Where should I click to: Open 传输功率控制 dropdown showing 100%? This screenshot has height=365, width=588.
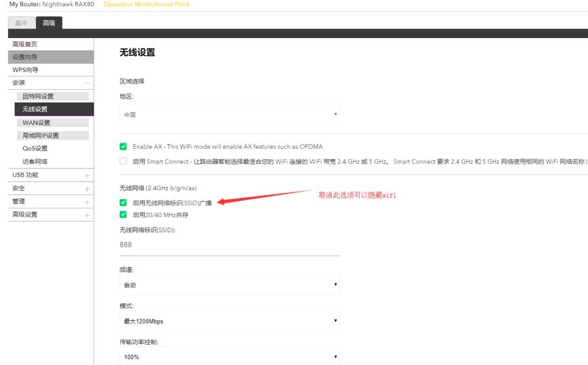pos(230,357)
